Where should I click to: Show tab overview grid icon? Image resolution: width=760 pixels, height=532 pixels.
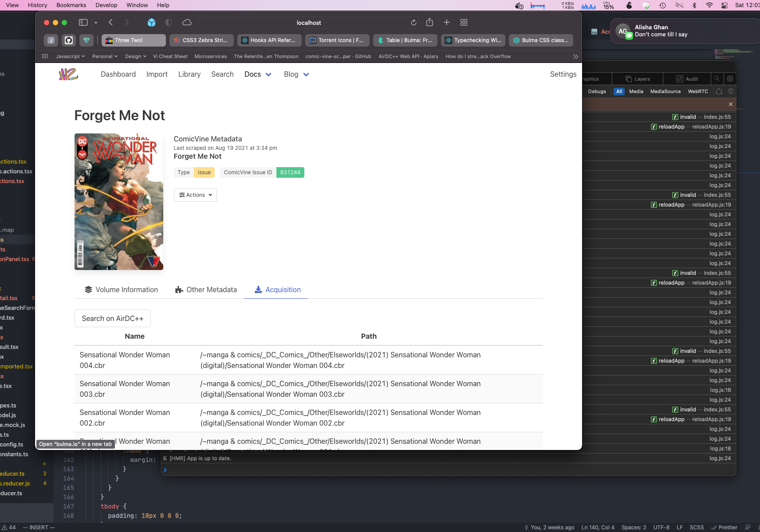[464, 23]
